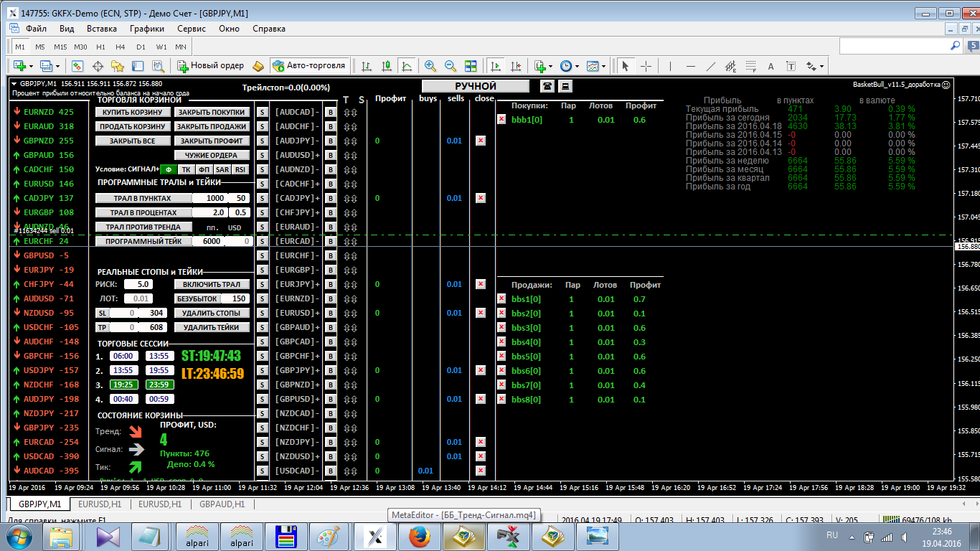Switch chart to candlesticks view

point(387,65)
